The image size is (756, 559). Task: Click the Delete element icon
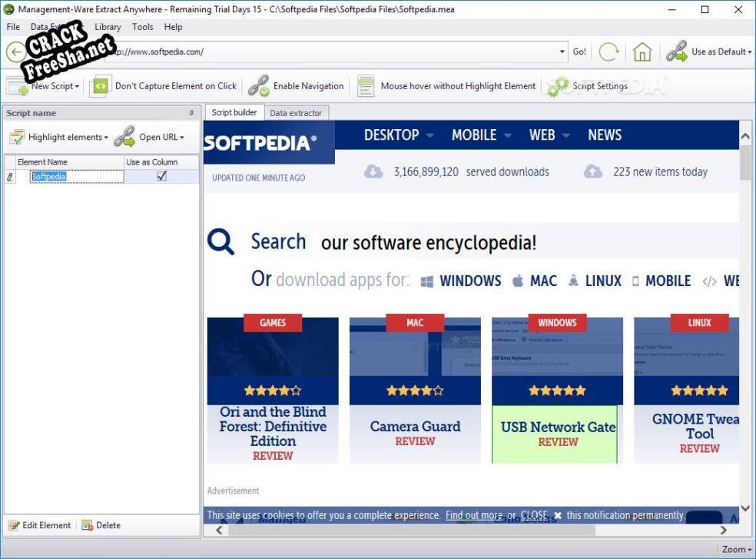(x=88, y=526)
